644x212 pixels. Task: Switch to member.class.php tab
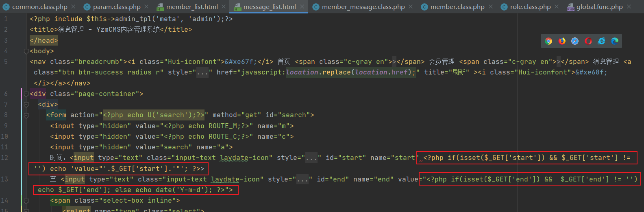(457, 7)
